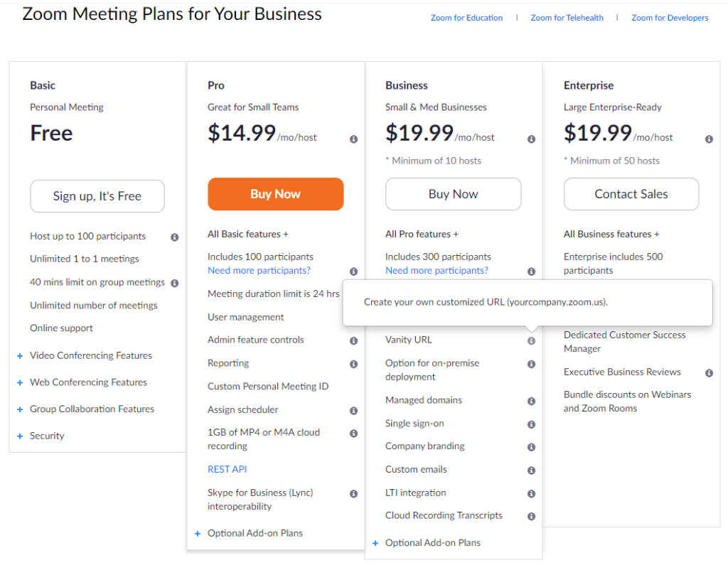728x570 pixels.
Task: Show info for Skype for Business interoperability
Action: (x=354, y=493)
